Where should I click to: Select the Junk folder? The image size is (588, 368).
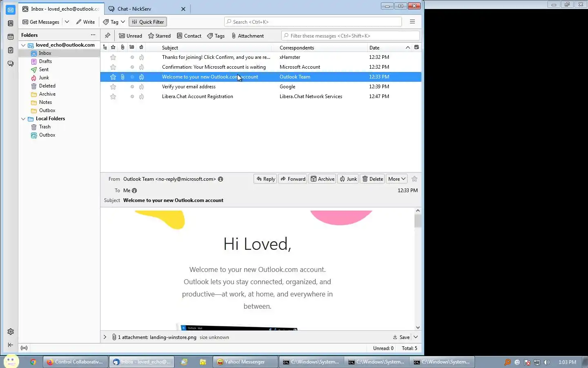(x=44, y=78)
